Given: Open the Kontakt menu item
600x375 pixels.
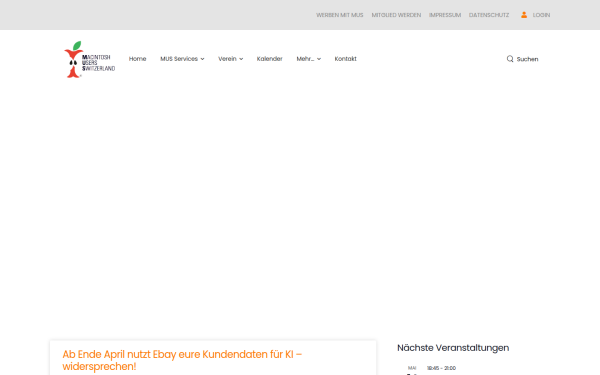Looking at the screenshot, I should pyautogui.click(x=345, y=59).
